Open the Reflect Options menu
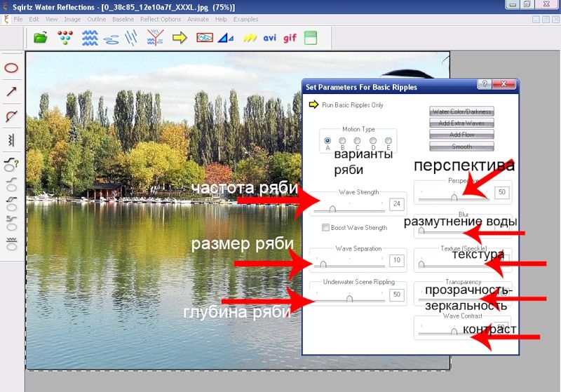The image size is (561, 392). pos(161,19)
